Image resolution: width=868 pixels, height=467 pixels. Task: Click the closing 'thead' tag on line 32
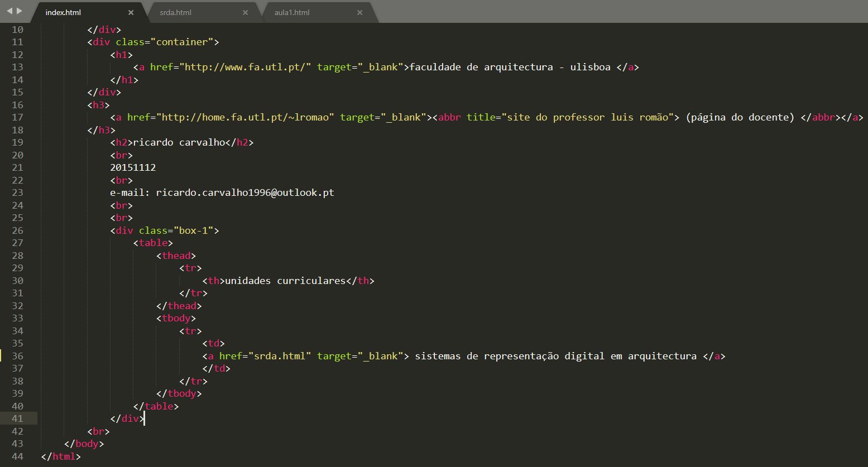click(x=179, y=306)
